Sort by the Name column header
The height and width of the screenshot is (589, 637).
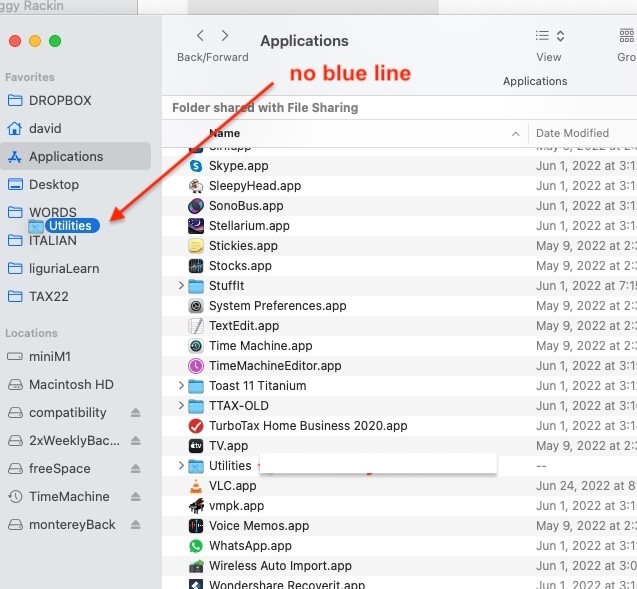[x=224, y=133]
